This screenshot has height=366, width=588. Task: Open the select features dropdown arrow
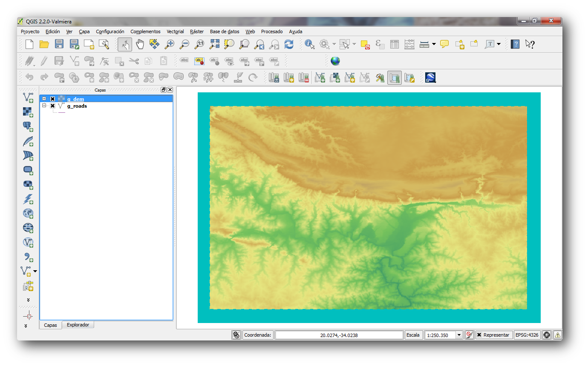click(354, 44)
